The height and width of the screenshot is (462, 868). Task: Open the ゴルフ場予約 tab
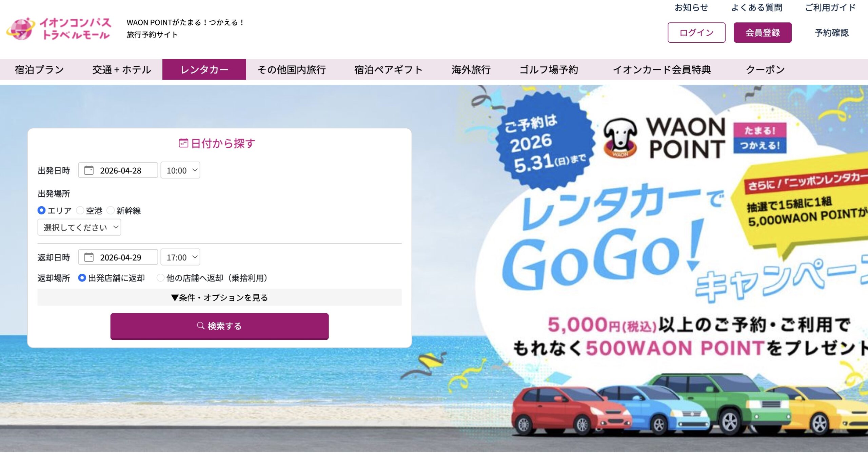549,69
